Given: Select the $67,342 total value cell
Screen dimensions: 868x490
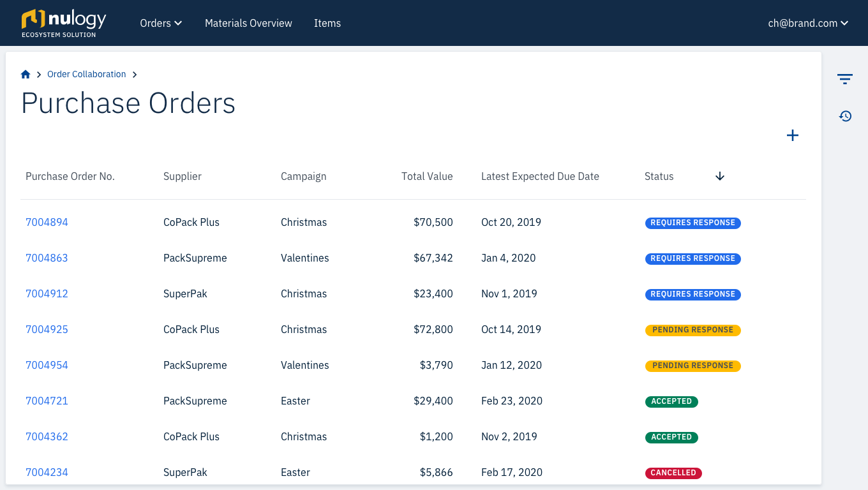Looking at the screenshot, I should point(433,258).
